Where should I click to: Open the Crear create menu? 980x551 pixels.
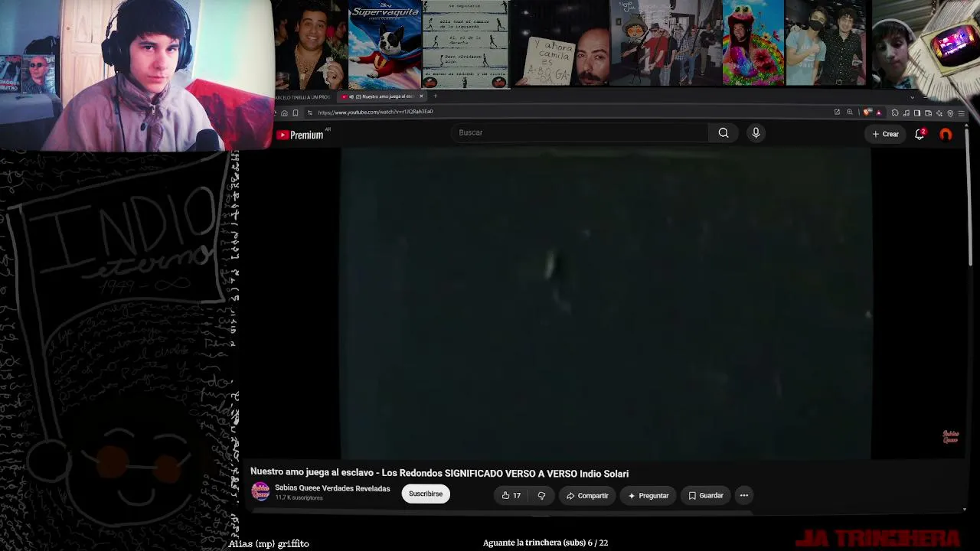pos(885,134)
